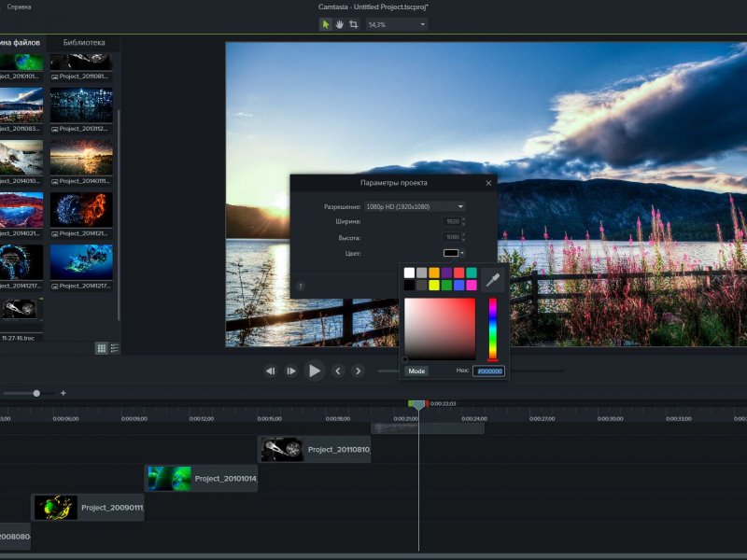
Task: Select the Project_20110810 clip on timeline
Action: click(315, 449)
